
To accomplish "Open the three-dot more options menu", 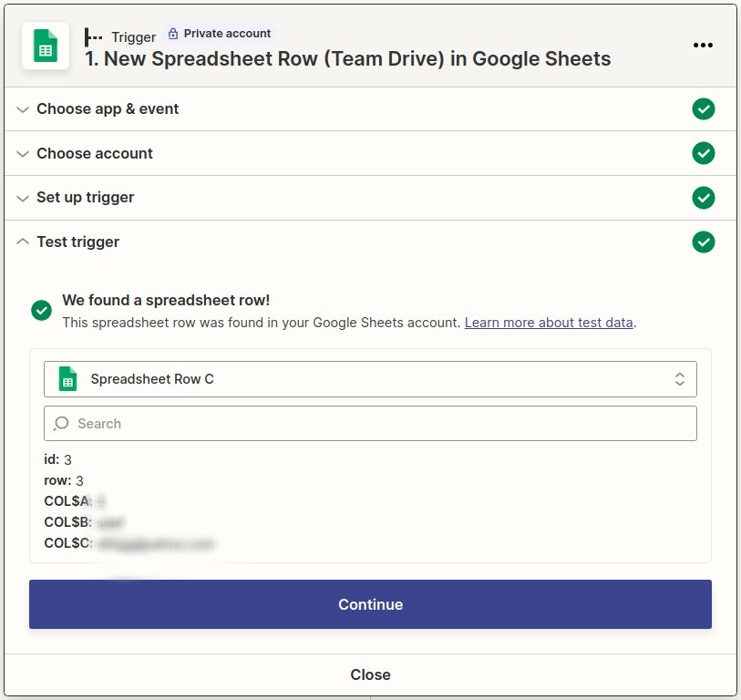I will (703, 46).
